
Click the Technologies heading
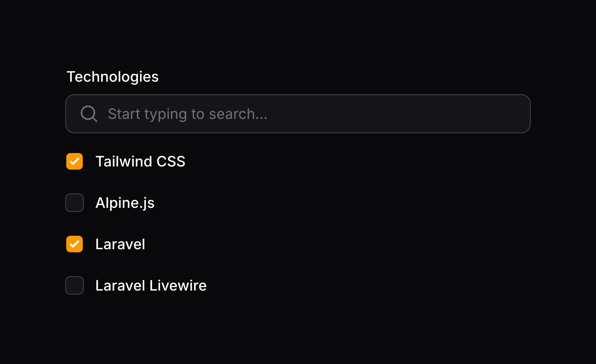point(113,77)
